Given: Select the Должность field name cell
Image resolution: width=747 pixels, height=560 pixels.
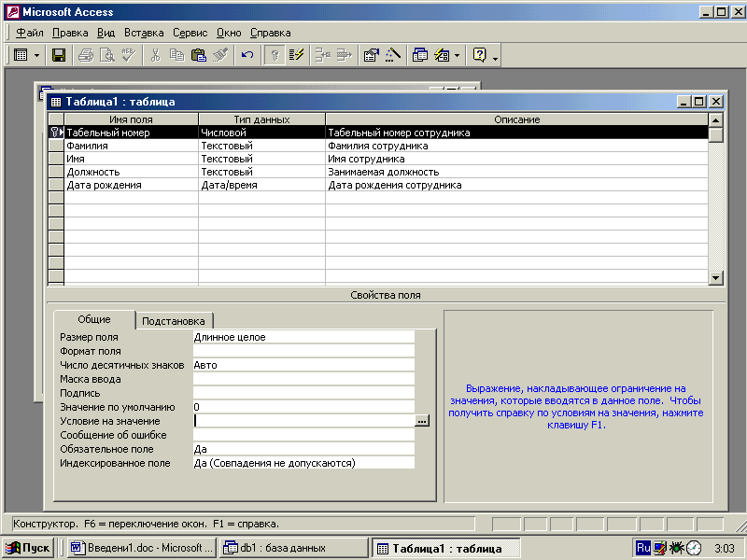Looking at the screenshot, I should (131, 172).
